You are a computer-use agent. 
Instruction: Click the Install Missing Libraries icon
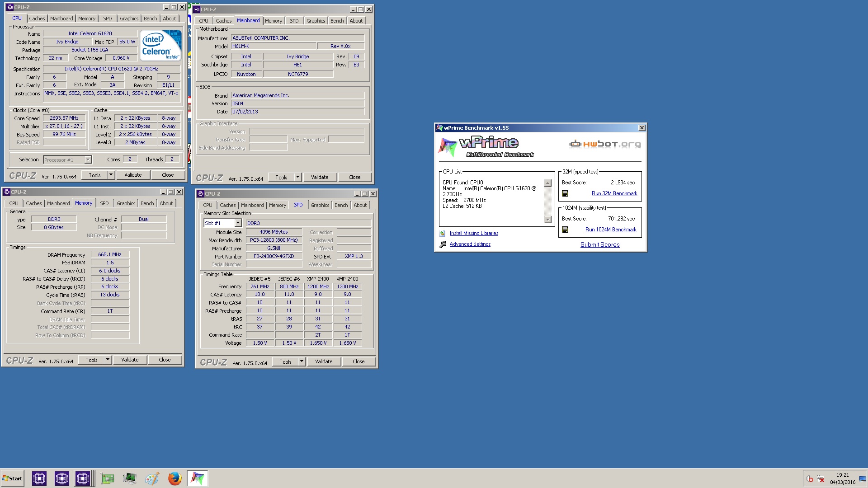point(443,234)
